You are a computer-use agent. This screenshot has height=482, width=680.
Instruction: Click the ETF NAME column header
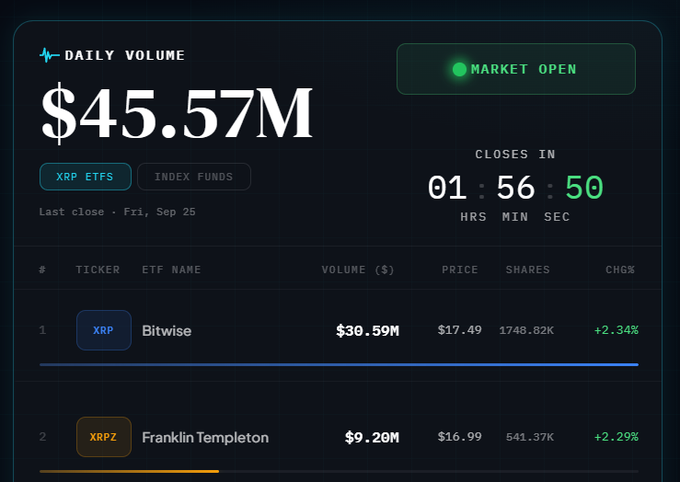171,270
